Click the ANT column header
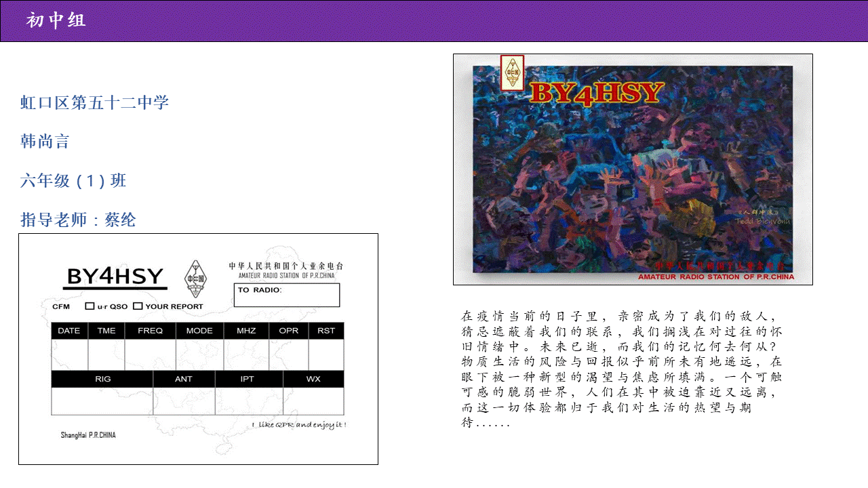 click(x=184, y=379)
